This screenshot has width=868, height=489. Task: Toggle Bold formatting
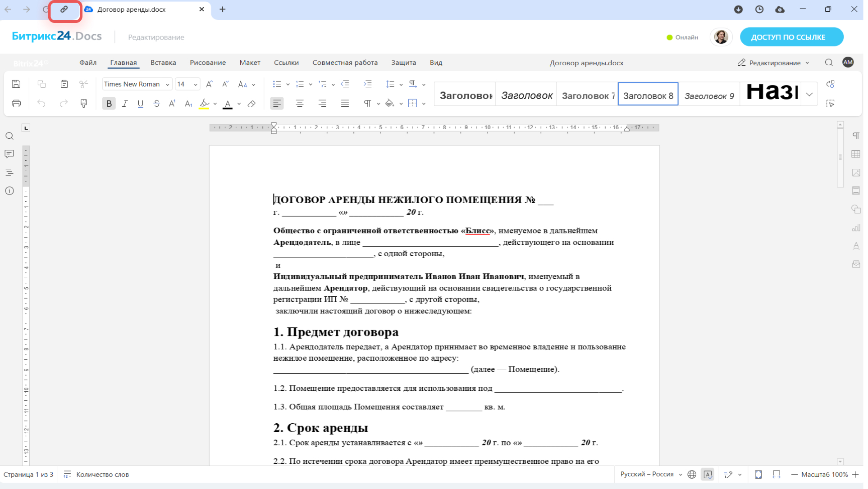[x=109, y=104]
